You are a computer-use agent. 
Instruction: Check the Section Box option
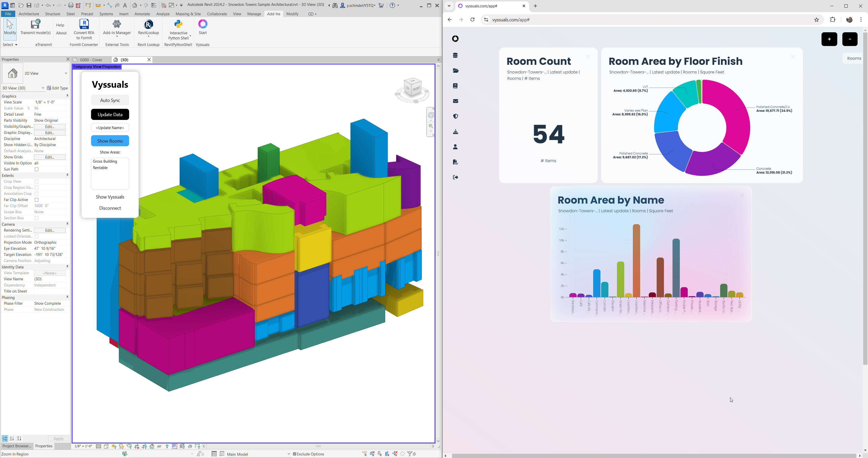coord(37,218)
